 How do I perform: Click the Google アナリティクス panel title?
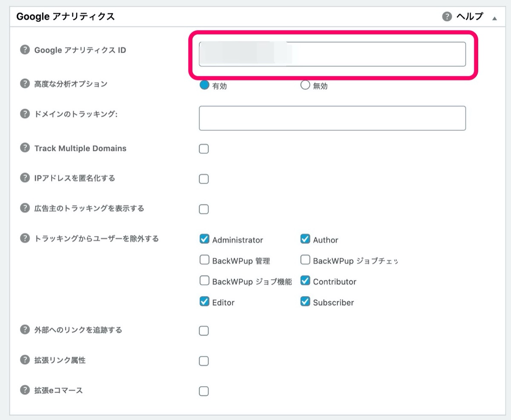pyautogui.click(x=65, y=17)
